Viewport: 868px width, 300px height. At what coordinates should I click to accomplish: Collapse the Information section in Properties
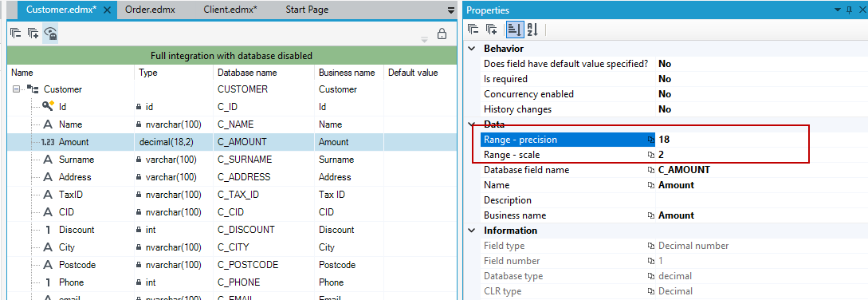472,230
